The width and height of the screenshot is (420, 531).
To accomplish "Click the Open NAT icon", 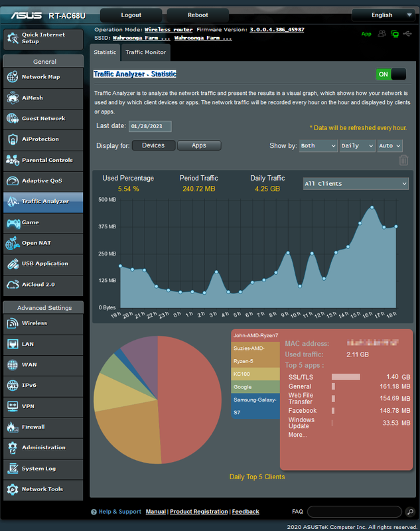I will [x=13, y=243].
